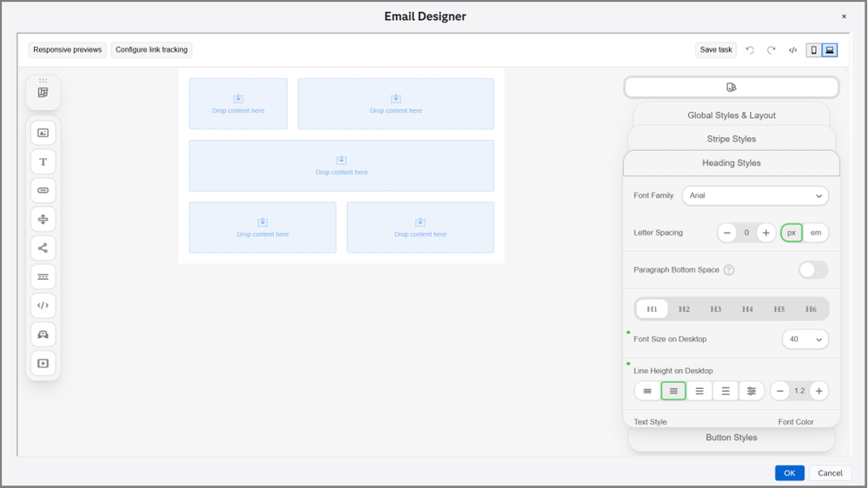Expand the Button Styles section

tap(732, 438)
